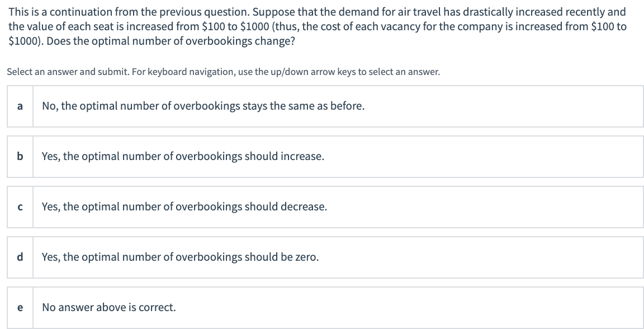Choose 'overbookings should decrease' answer
The height and width of the screenshot is (329, 644).
[x=184, y=207]
